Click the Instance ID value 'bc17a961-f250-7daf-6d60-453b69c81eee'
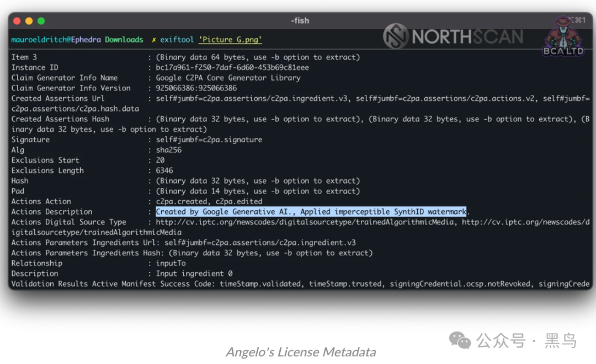 point(232,68)
